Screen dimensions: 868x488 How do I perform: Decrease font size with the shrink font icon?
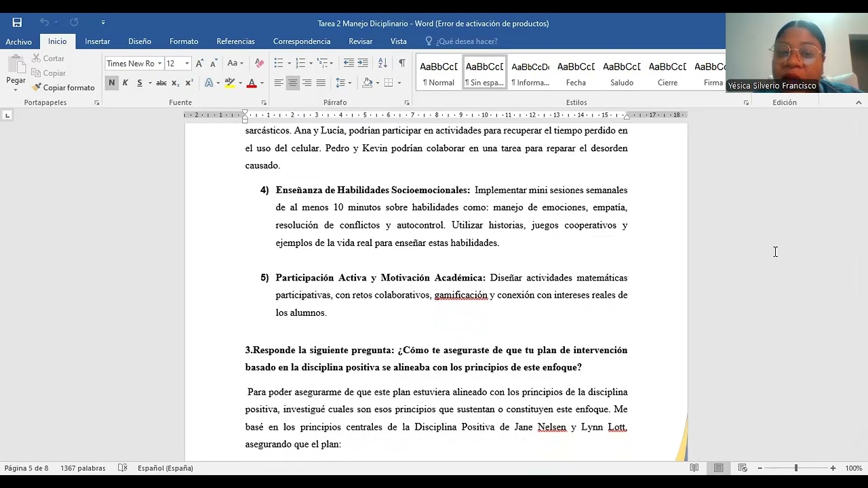[x=214, y=63]
